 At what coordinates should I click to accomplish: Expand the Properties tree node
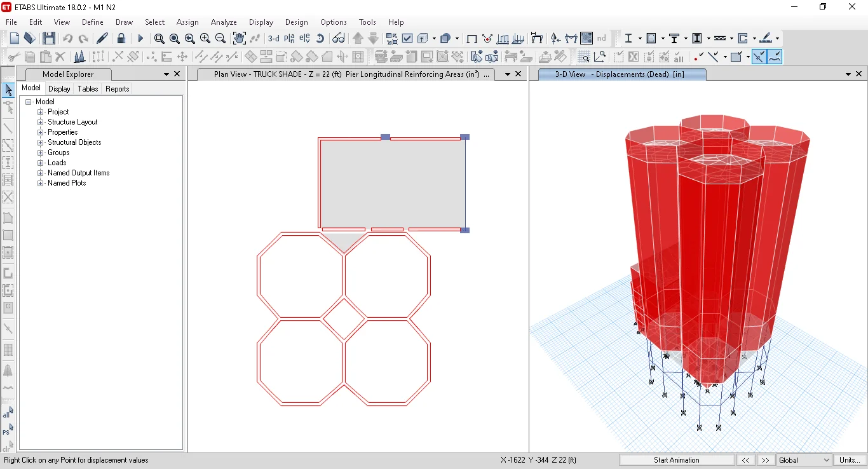41,132
